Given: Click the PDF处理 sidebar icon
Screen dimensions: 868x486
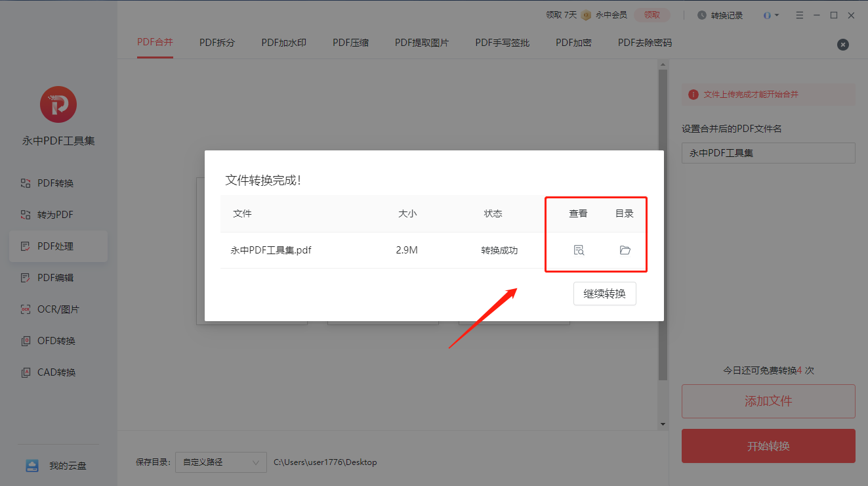Looking at the screenshot, I should click(26, 246).
